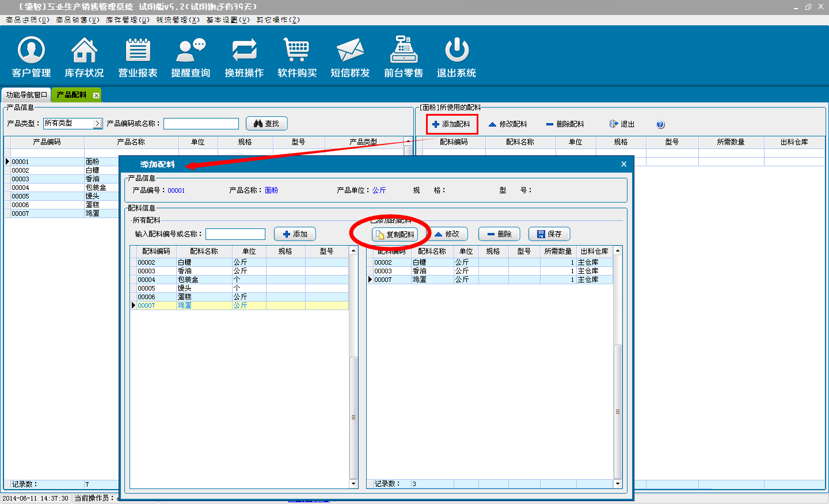This screenshot has width=829, height=504.
Task: Click the 输入配料编号或名称 input field
Action: click(x=235, y=234)
